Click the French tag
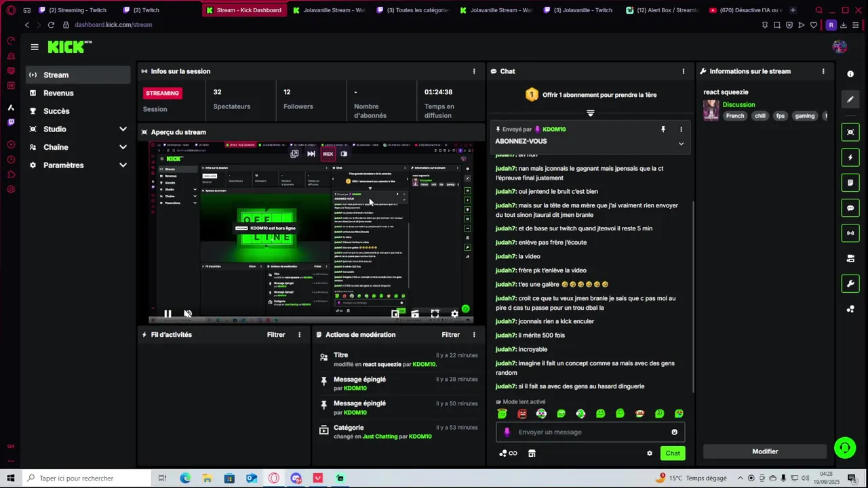Screen dimensions: 868x488 tap(735, 116)
